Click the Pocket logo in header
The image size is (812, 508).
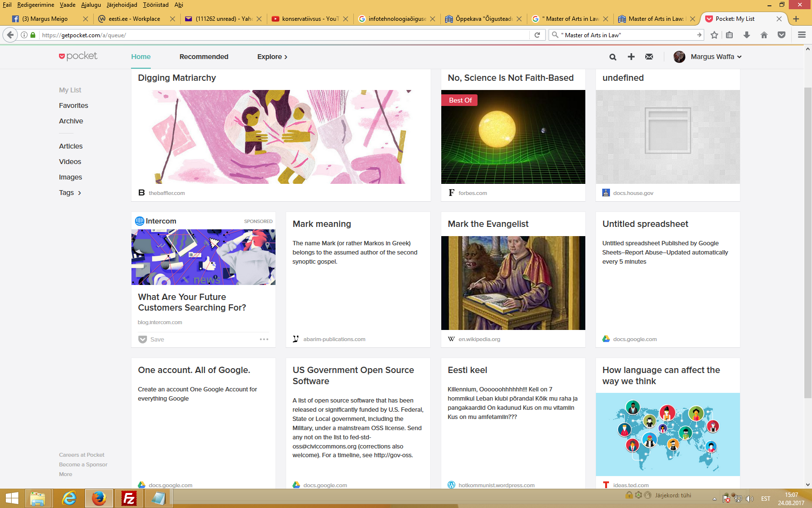tap(78, 56)
